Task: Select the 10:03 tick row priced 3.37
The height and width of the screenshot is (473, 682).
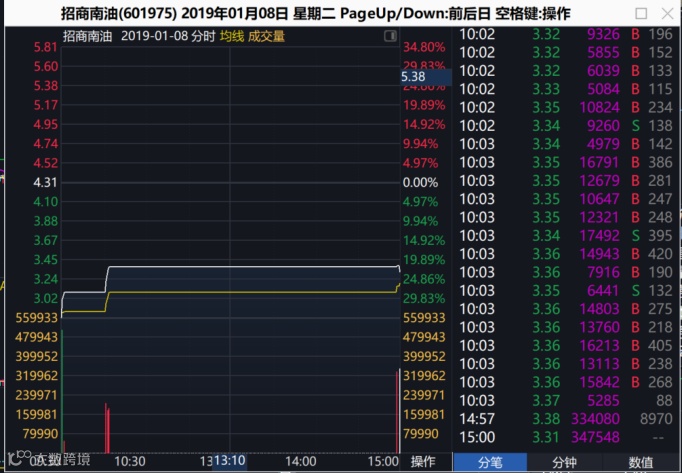Action: pyautogui.click(x=566, y=400)
